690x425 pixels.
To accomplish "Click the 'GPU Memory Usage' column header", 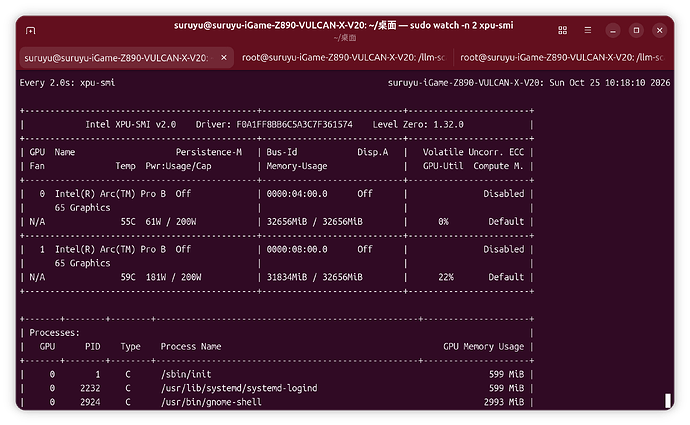I will point(484,347).
